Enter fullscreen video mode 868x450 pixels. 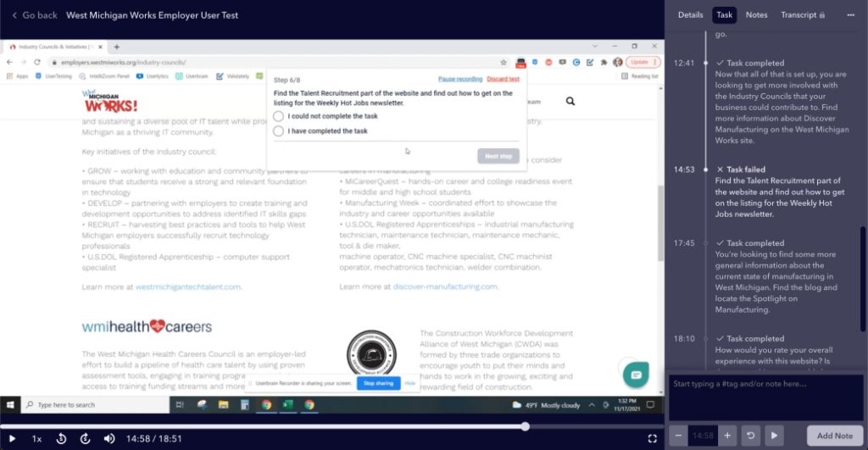pyautogui.click(x=652, y=438)
